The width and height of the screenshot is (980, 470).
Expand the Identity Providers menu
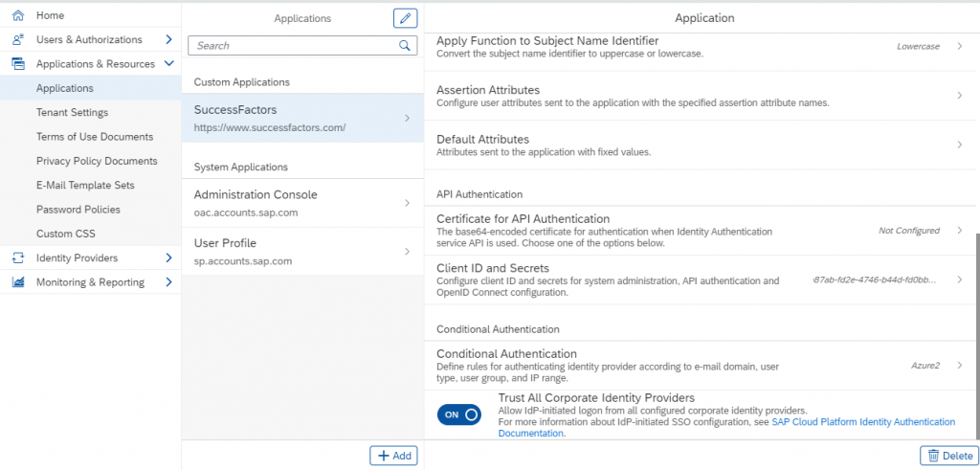(168, 257)
